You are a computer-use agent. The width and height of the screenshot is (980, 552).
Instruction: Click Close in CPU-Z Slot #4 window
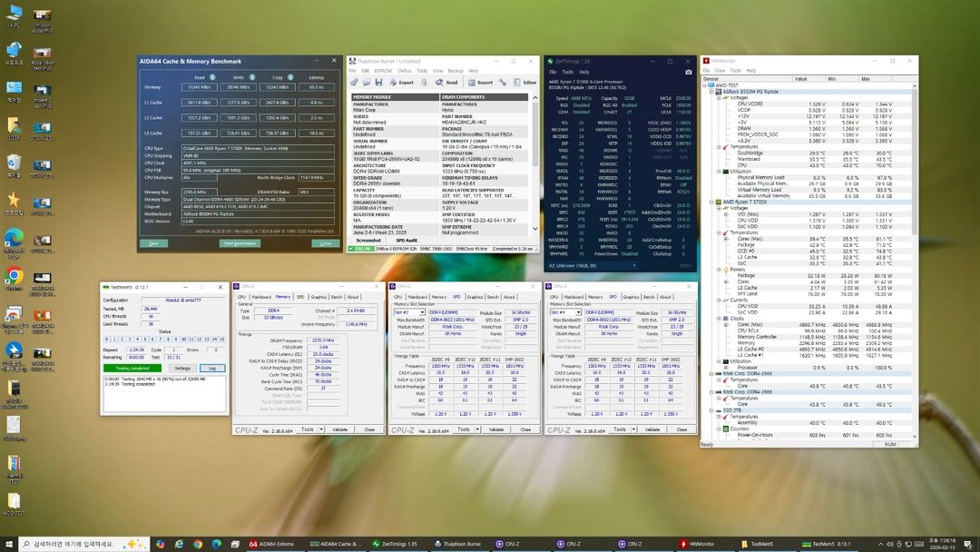(681, 429)
